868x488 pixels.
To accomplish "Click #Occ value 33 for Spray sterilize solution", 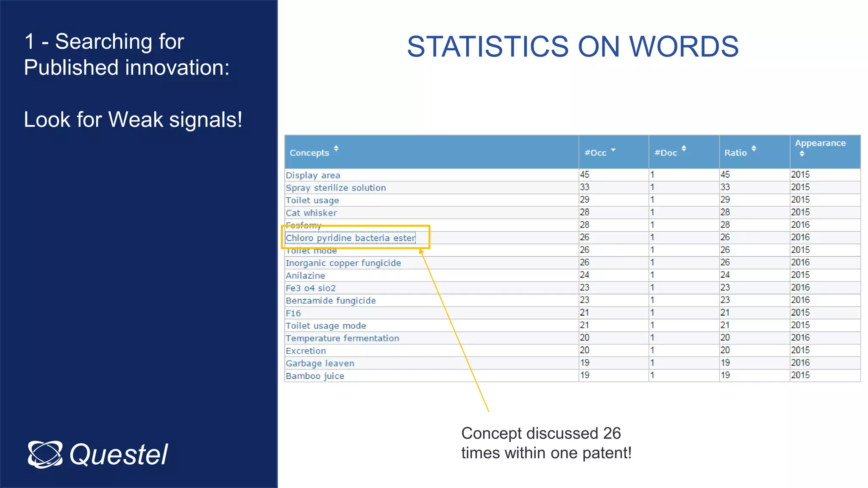I will click(x=584, y=187).
